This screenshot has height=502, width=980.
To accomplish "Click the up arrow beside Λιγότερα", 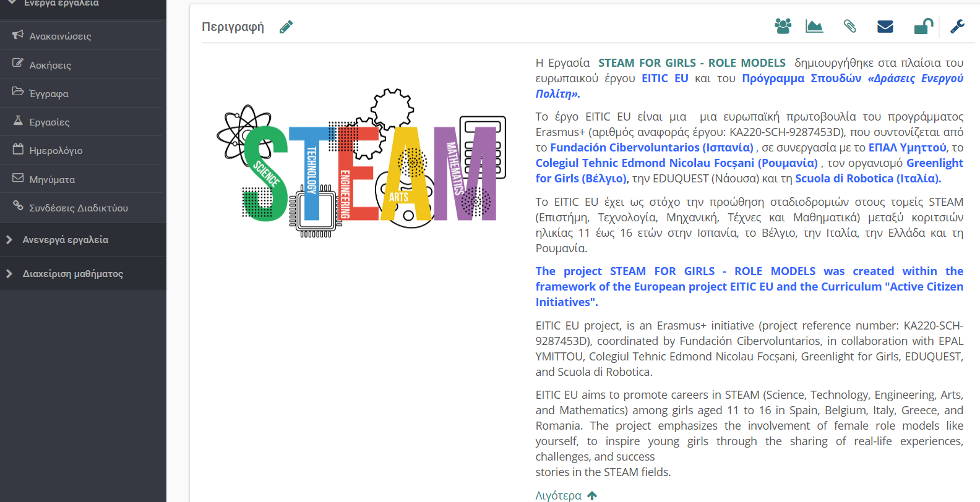I will pyautogui.click(x=592, y=496).
